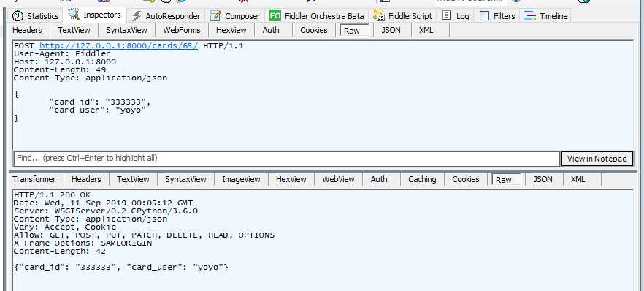Click the Composer pencil icon
The height and width of the screenshot is (291, 644).
click(215, 16)
